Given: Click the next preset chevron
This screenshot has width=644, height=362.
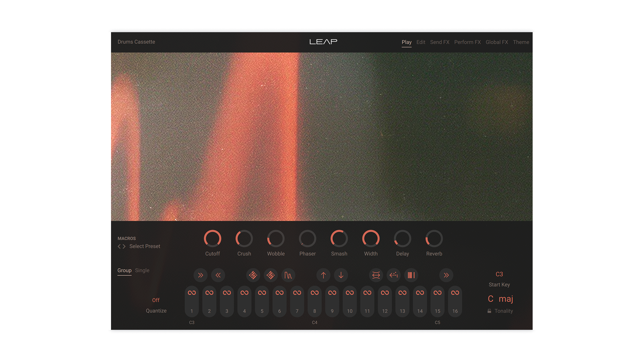Looking at the screenshot, I should pos(124,246).
